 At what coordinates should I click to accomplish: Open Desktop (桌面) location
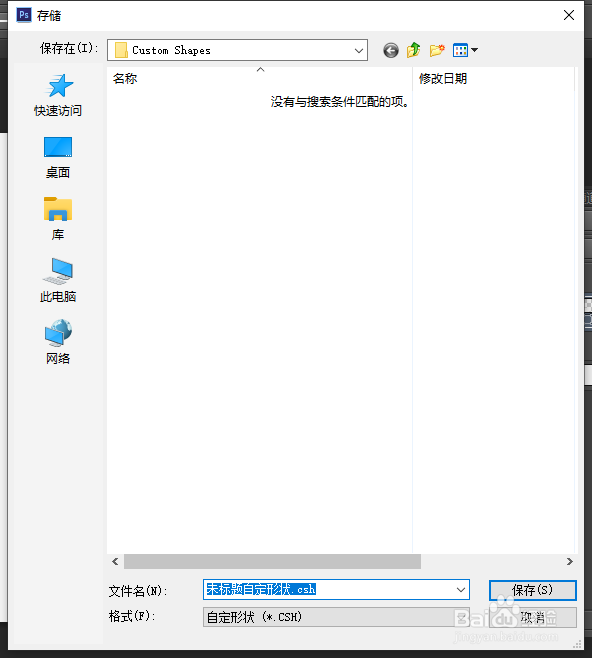(x=58, y=157)
